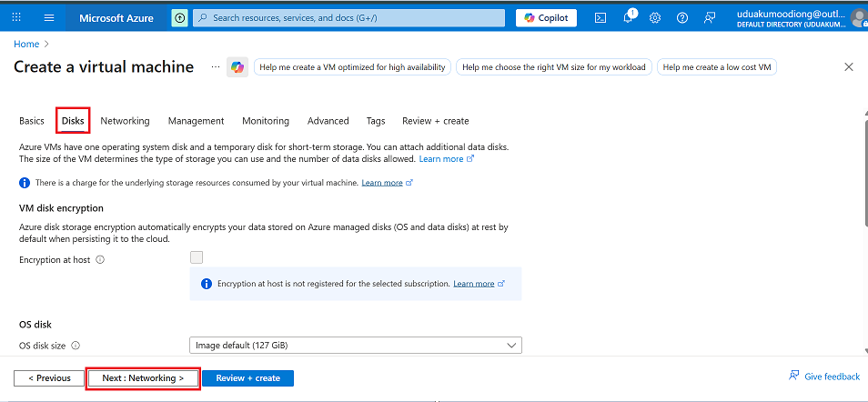Screen dimensions: 868x402
Task: Switch to the Tags tab
Action: click(x=376, y=121)
